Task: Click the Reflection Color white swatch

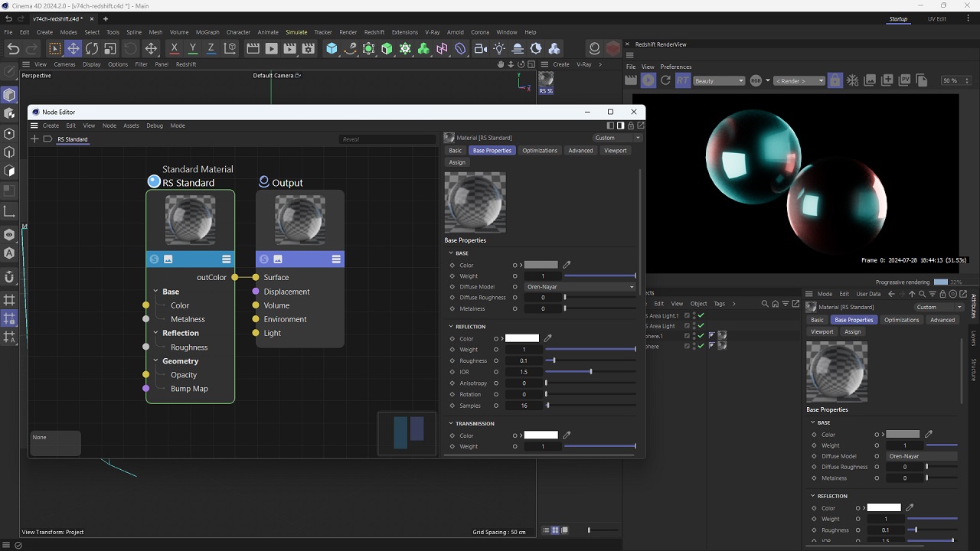Action: point(522,338)
